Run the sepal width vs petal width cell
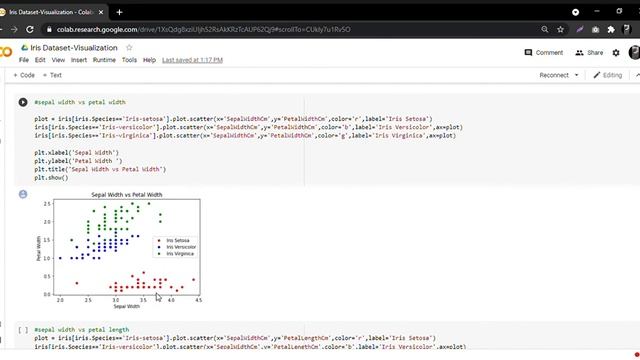This screenshot has width=640, height=360. 23,102
